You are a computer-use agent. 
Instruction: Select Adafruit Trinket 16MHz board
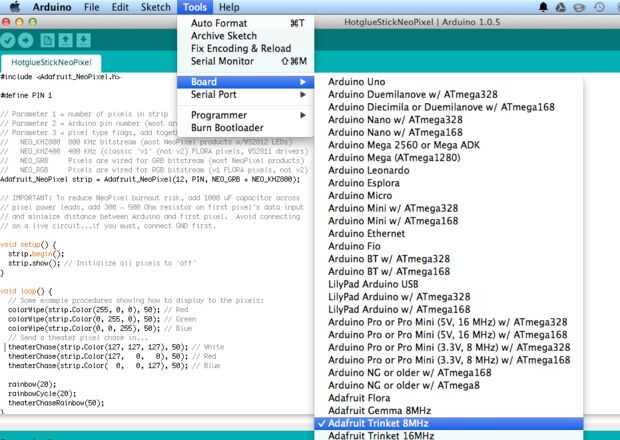[x=449, y=435]
